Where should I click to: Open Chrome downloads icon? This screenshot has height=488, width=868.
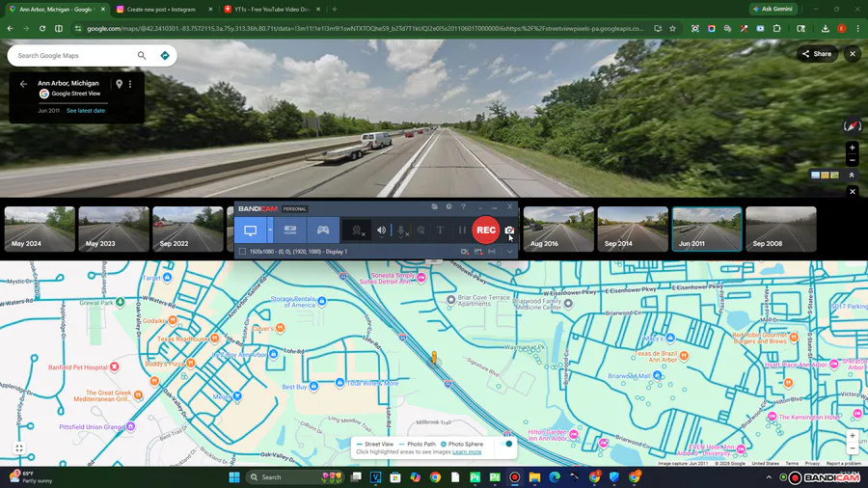click(x=825, y=28)
